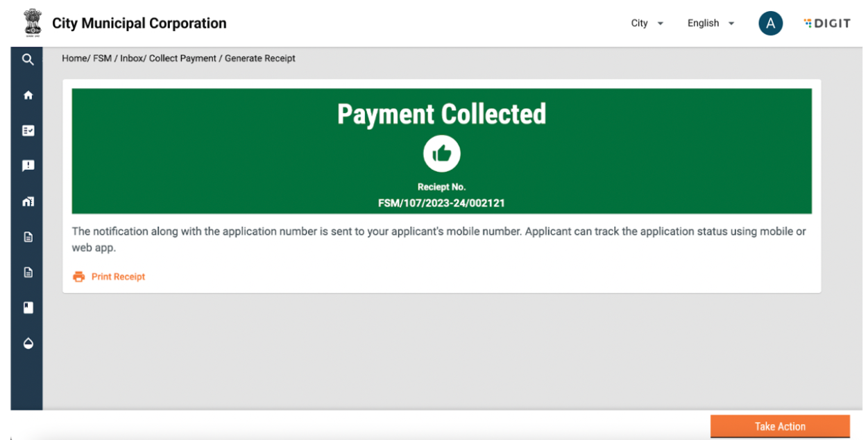868x440 pixels.
Task: Click the Print Receipt link
Action: [118, 277]
